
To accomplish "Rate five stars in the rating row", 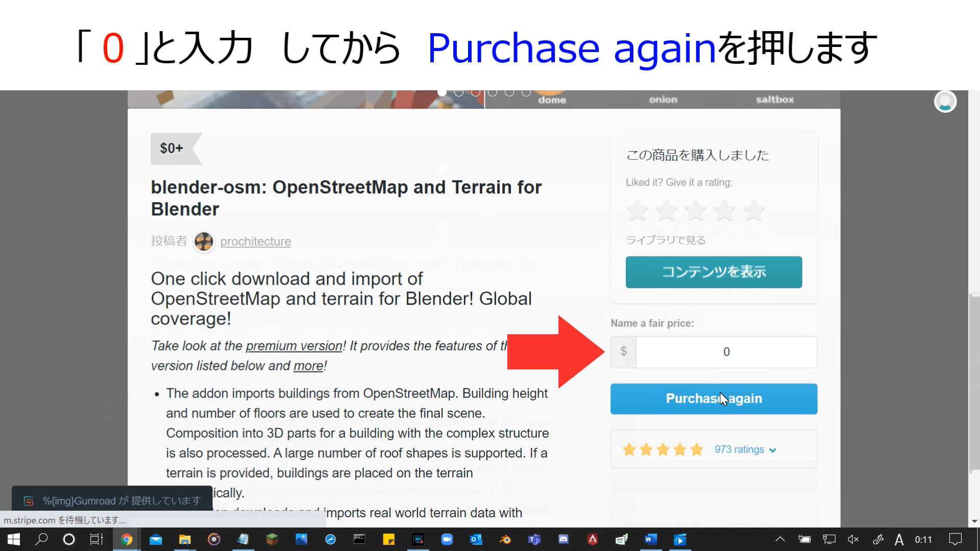I will tap(753, 210).
